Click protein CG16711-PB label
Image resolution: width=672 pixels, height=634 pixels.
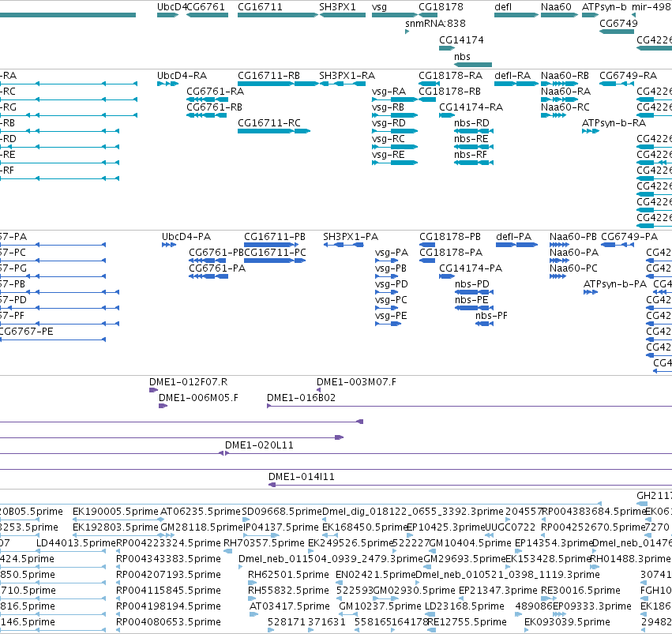275,236
